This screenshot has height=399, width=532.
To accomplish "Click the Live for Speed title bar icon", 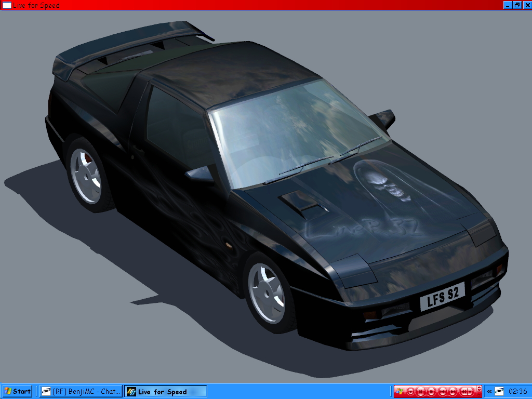I will 7,5.
